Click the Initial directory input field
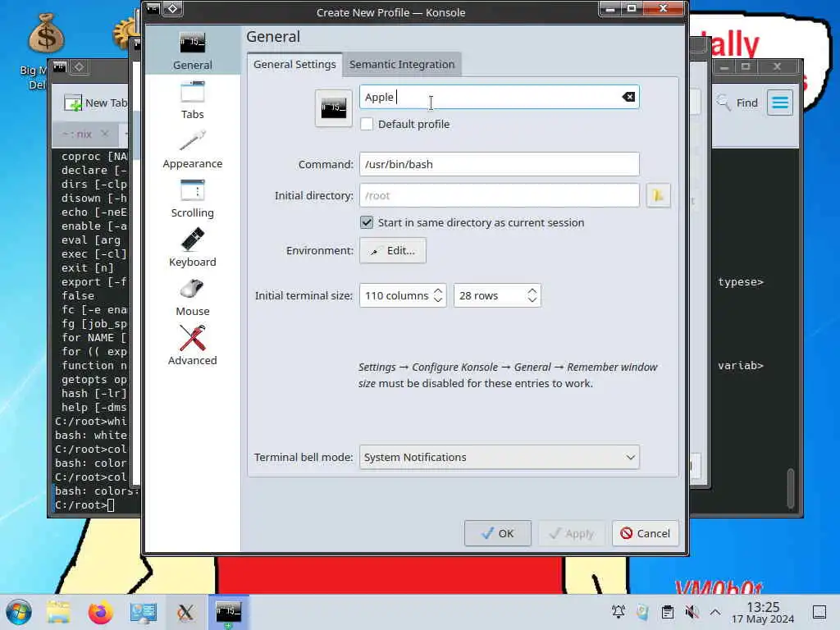 coord(500,195)
